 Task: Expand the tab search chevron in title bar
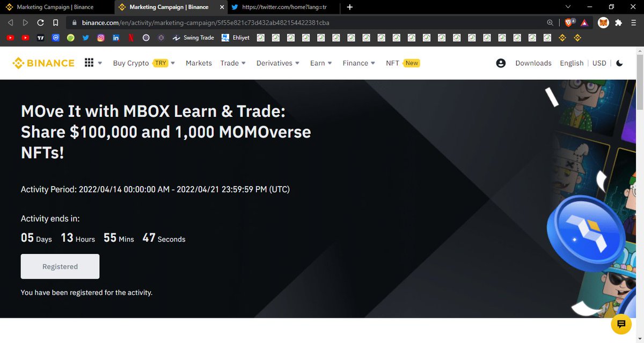tap(568, 7)
